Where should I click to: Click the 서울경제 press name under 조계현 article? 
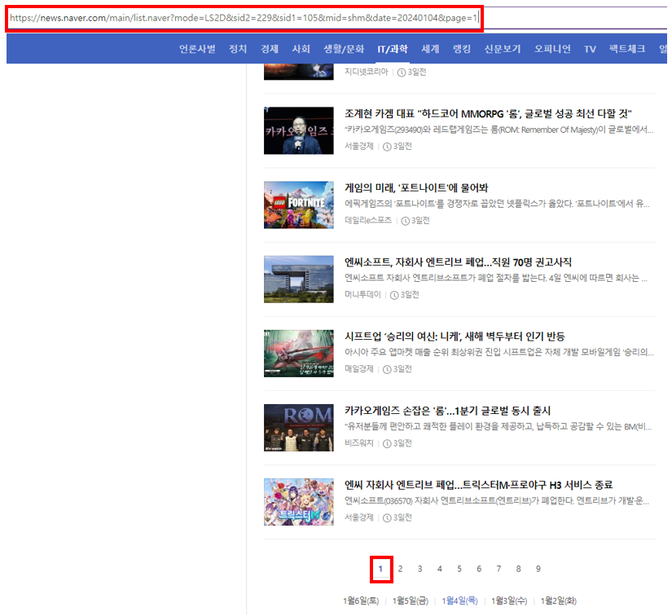pyautogui.click(x=359, y=146)
